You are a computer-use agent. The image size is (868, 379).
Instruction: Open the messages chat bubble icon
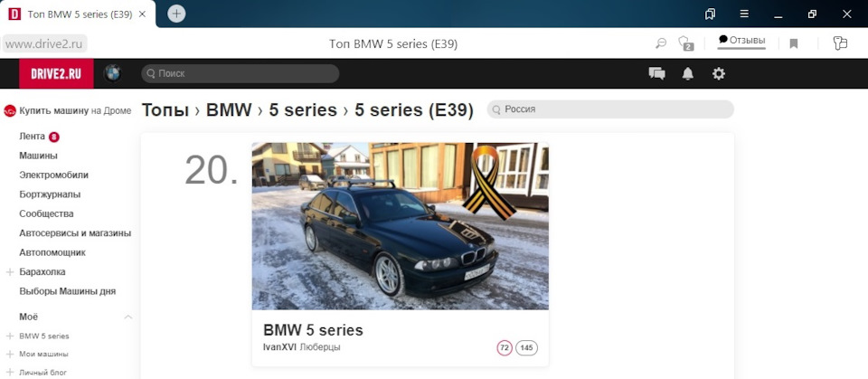click(656, 73)
